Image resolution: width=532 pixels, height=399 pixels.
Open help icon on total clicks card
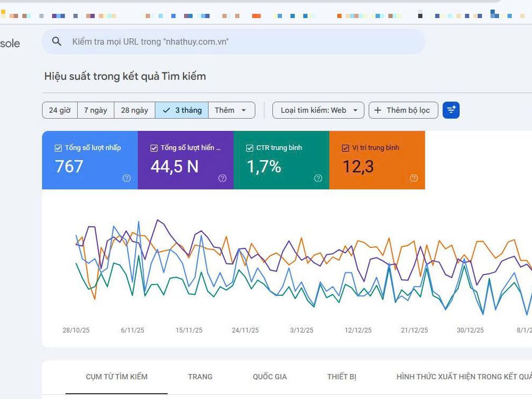[127, 178]
